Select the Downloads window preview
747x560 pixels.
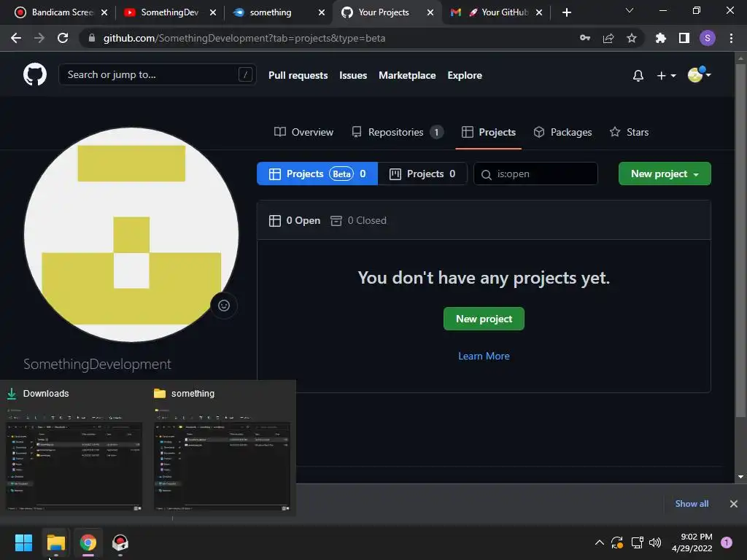[x=74, y=448]
